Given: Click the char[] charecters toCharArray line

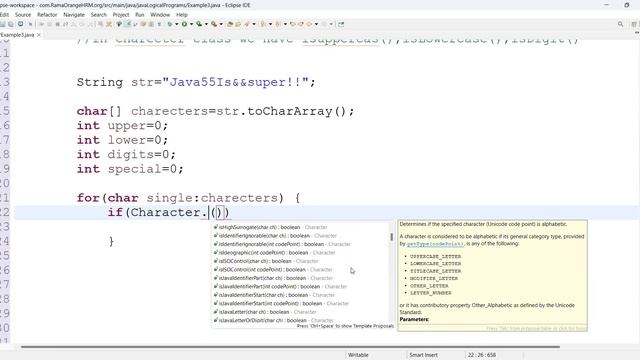Looking at the screenshot, I should pos(216,111).
